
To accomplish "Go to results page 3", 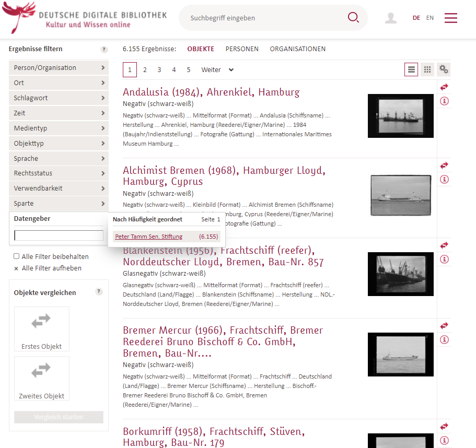I will click(x=159, y=70).
